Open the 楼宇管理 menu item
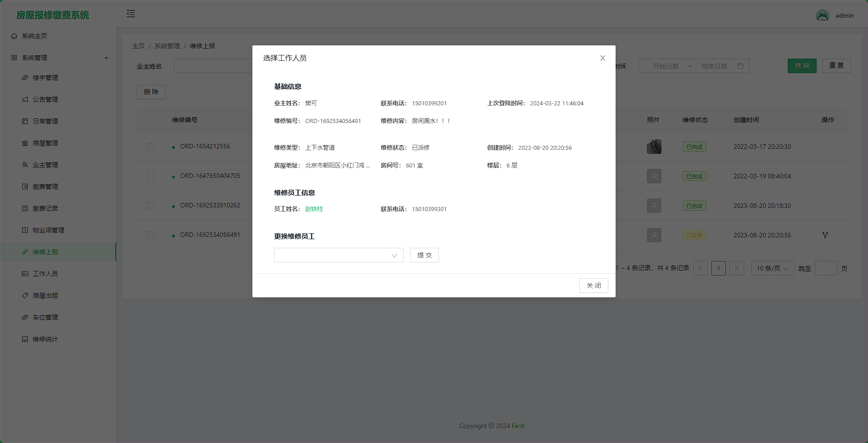The width and height of the screenshot is (868, 443). [x=58, y=78]
